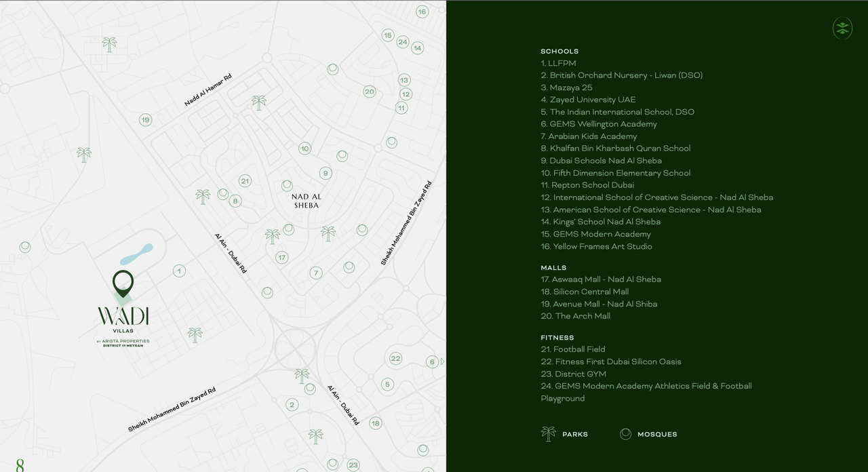Click the SCHOOLS section heading
Image resolution: width=868 pixels, height=472 pixels.
tap(559, 52)
